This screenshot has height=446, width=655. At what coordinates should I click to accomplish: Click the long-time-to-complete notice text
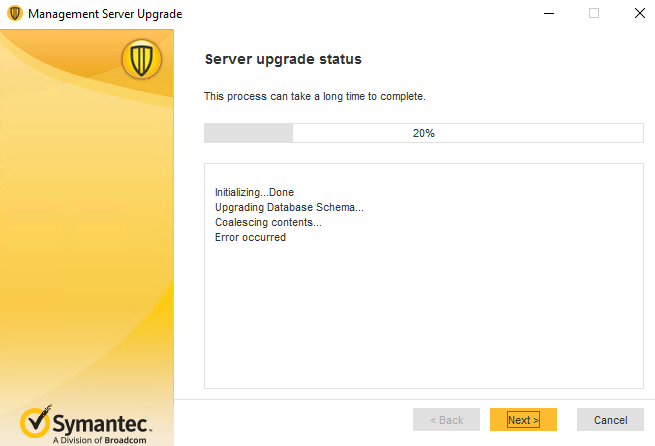tap(315, 96)
